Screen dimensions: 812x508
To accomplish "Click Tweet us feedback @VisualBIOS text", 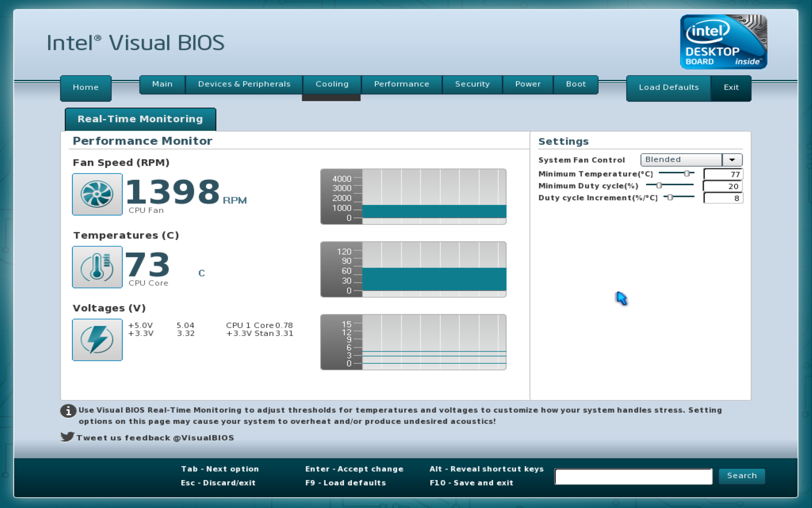I will point(155,438).
